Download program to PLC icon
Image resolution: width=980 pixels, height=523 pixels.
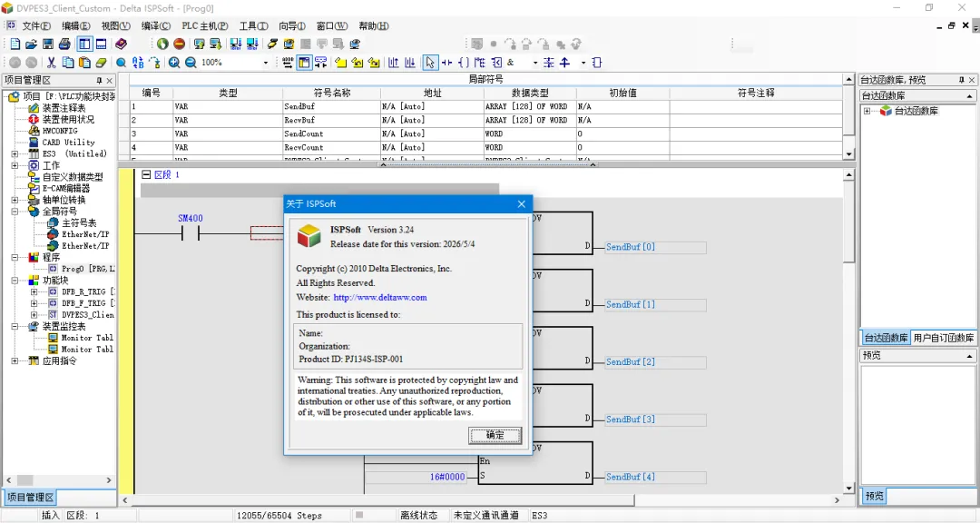[x=216, y=44]
